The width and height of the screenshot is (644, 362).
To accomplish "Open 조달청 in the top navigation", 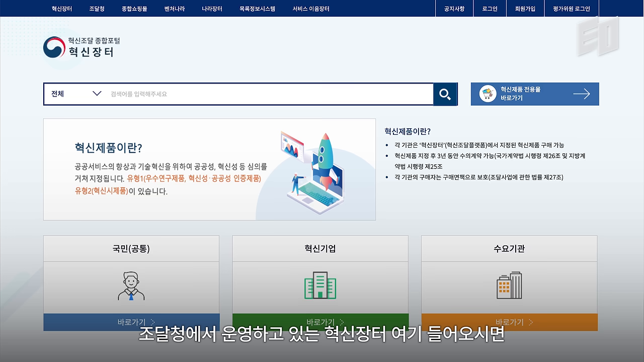I will (97, 9).
